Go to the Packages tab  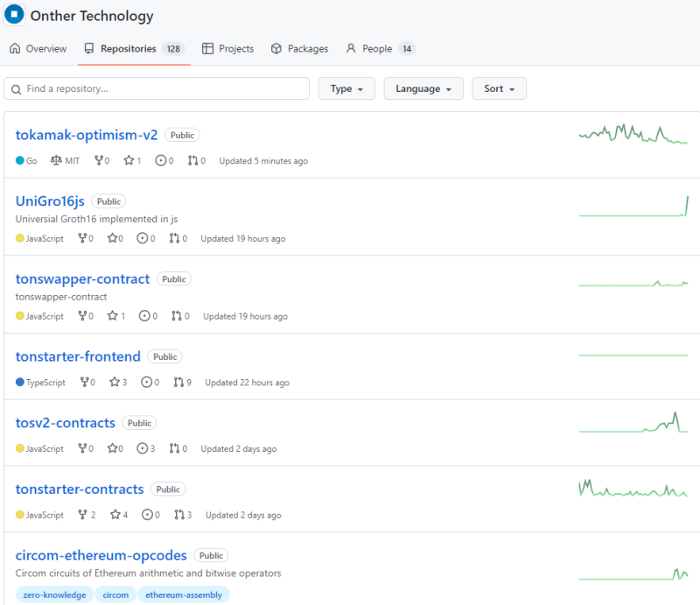point(299,49)
